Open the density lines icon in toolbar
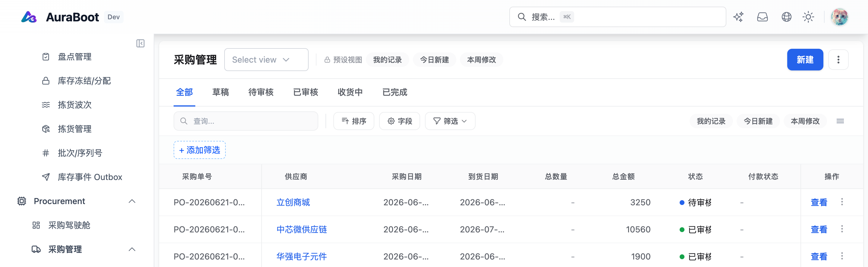This screenshot has height=267, width=868. [840, 121]
